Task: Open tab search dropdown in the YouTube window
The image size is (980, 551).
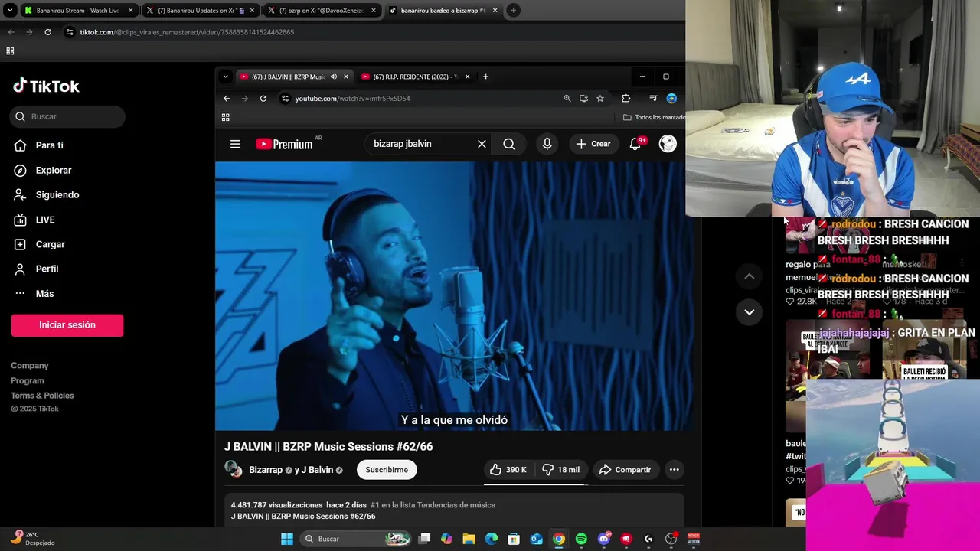Action: pos(225,77)
